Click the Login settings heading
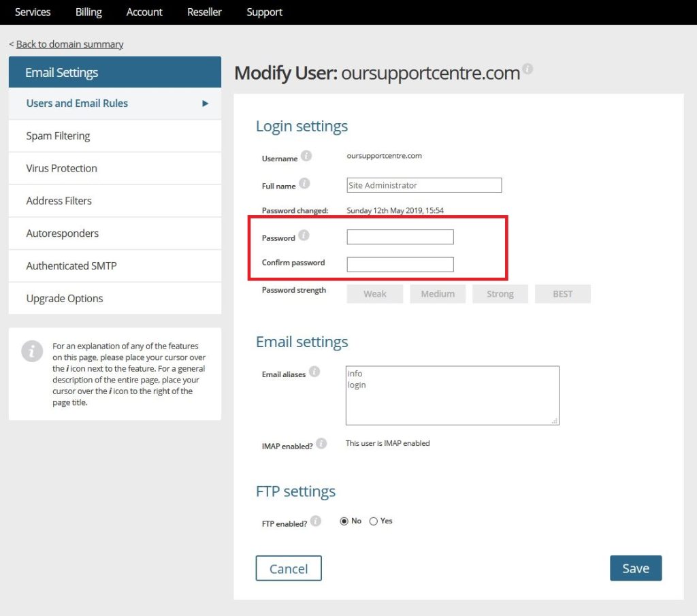The height and width of the screenshot is (616, 697). pyautogui.click(x=302, y=127)
